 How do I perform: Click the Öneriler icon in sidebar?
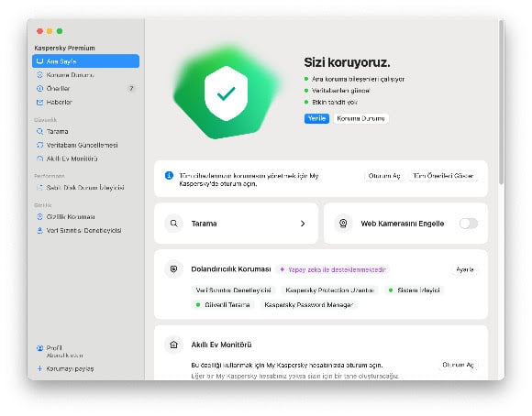click(x=39, y=89)
